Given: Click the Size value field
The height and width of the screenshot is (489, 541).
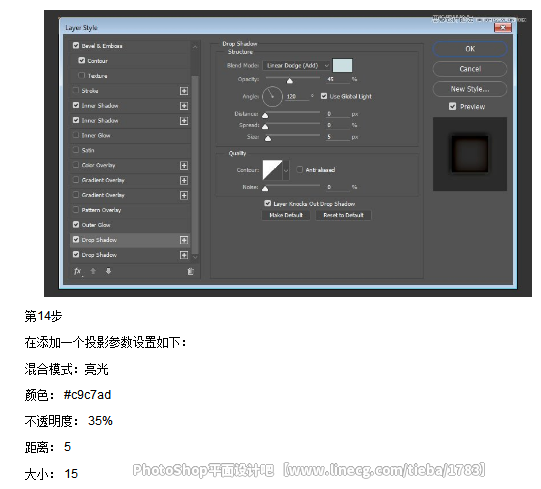Looking at the screenshot, I should point(338,137).
